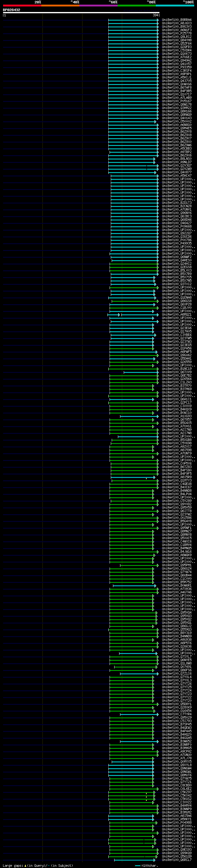Select label UniRef100_B6Z9Y8

point(176,132)
